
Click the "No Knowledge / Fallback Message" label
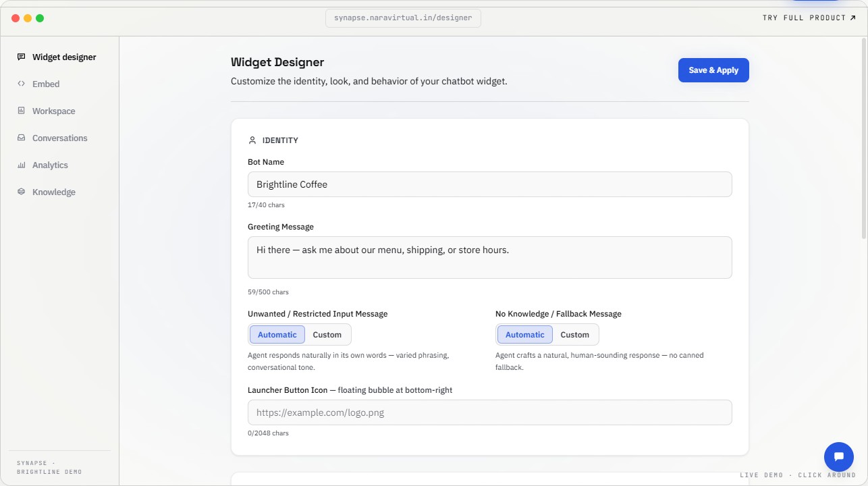[x=558, y=314]
